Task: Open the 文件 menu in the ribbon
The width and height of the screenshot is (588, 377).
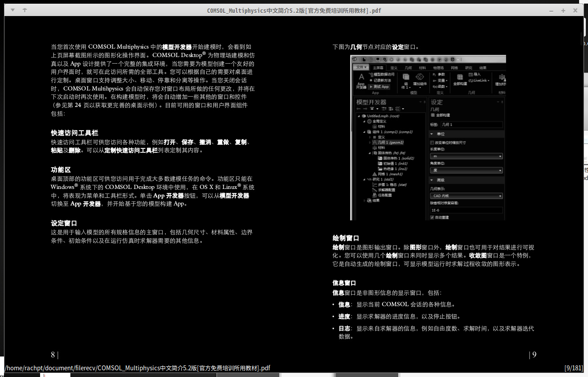Action: pos(361,67)
